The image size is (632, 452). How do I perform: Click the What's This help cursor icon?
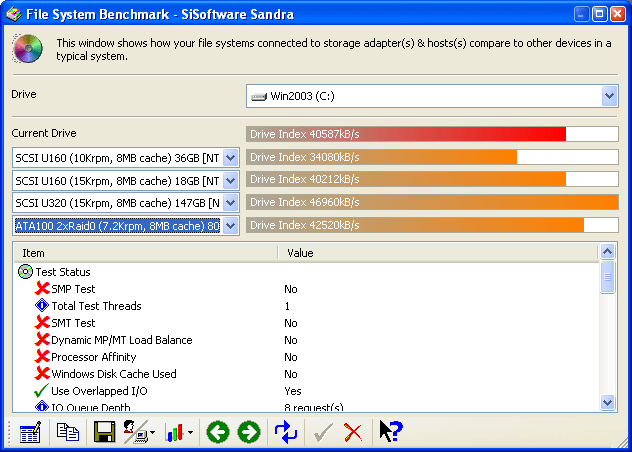tap(390, 432)
